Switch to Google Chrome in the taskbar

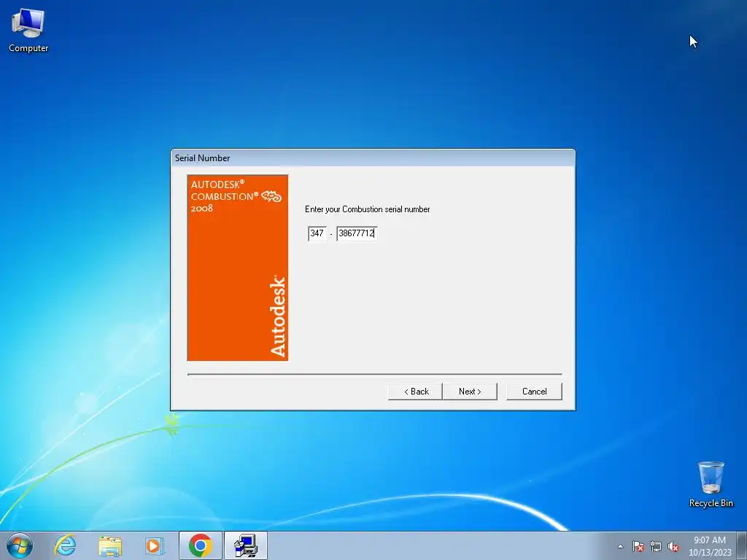click(200, 545)
